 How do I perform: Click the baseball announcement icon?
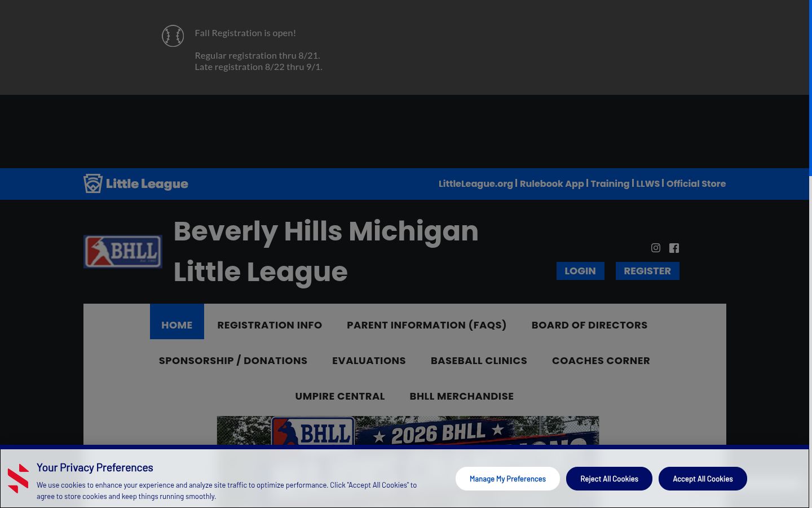[173, 36]
